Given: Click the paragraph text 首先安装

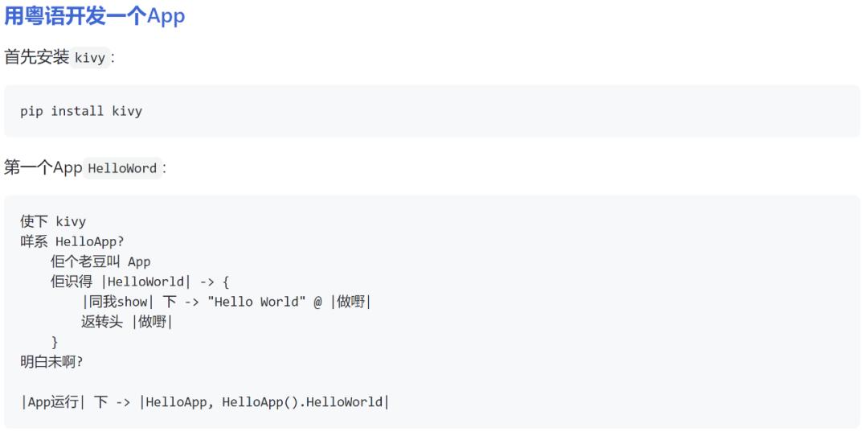Looking at the screenshot, I should pos(37,58).
